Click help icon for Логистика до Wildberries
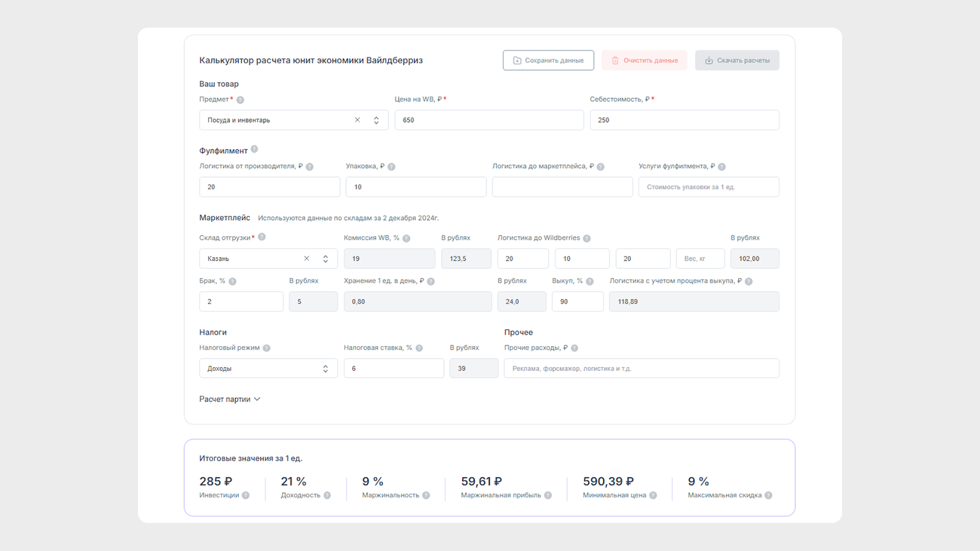Image resolution: width=980 pixels, height=551 pixels. click(587, 238)
